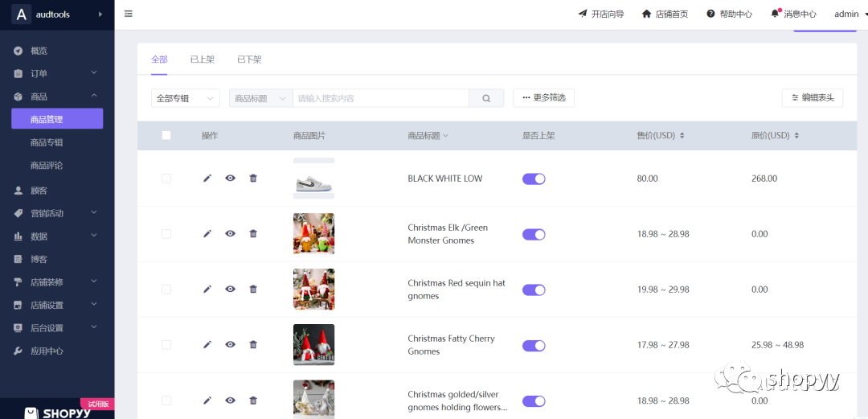Edit Christmas Fatty Cherry Gnomes
Screen dimensions: 868x419
(x=207, y=344)
